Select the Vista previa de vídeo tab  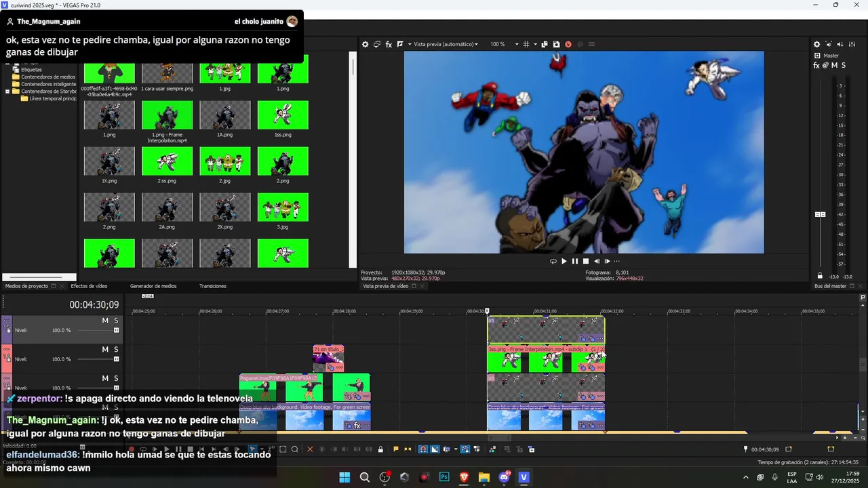(x=386, y=286)
